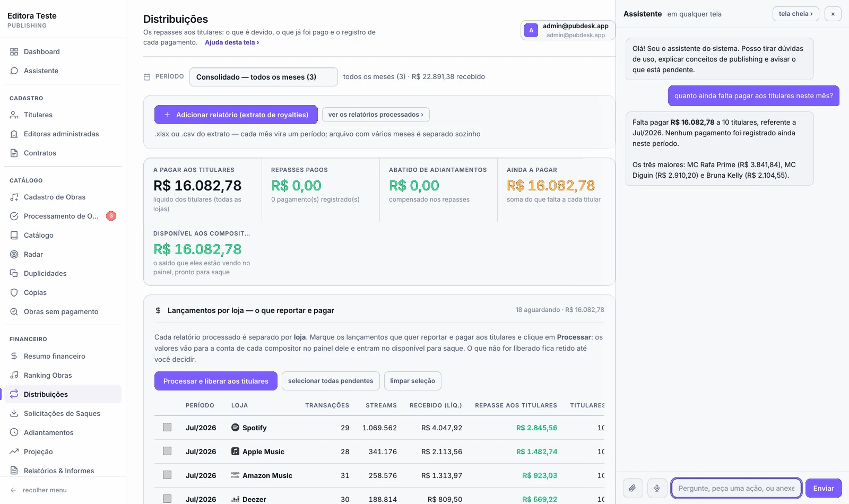Select Ranking Obras in sidebar
The width and height of the screenshot is (849, 504).
click(63, 375)
